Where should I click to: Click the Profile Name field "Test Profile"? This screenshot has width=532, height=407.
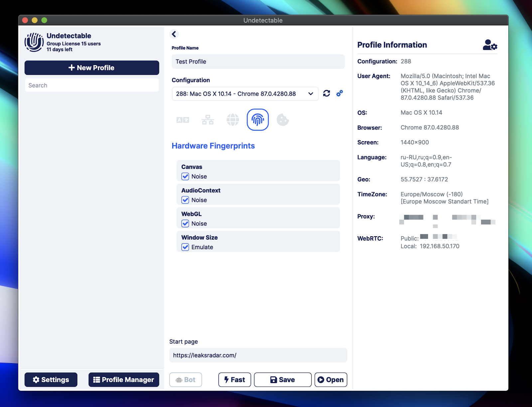pos(258,61)
